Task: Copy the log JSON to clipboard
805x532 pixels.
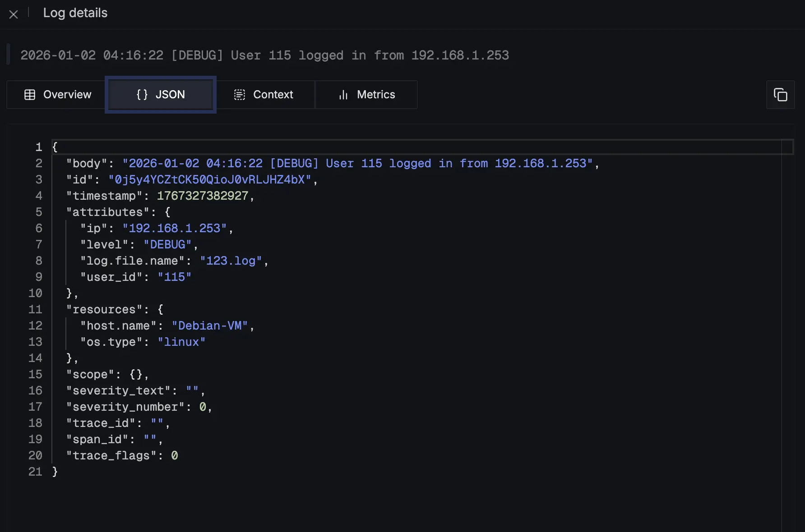Action: [780, 95]
